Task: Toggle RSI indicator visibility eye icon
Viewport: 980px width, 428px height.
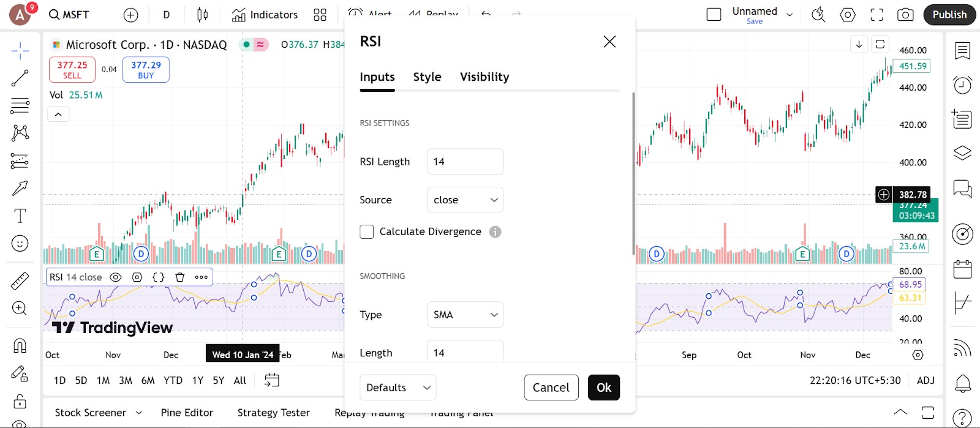Action: (115, 277)
